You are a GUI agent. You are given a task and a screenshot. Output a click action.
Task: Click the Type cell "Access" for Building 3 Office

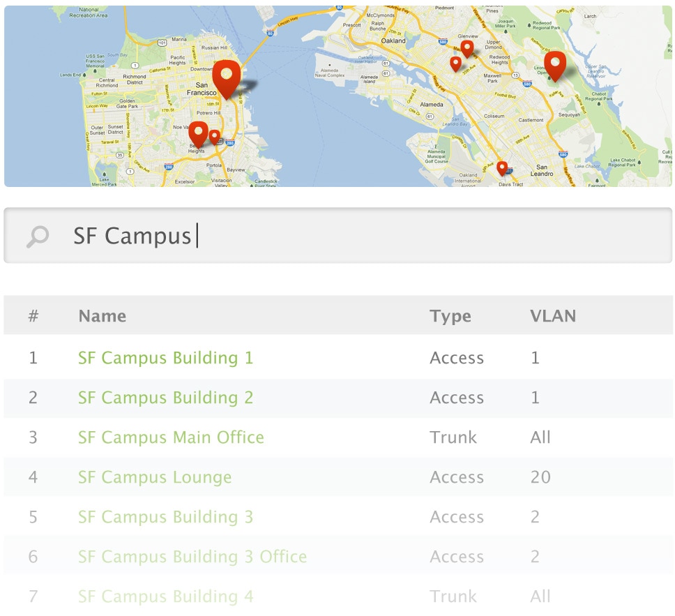coord(457,557)
